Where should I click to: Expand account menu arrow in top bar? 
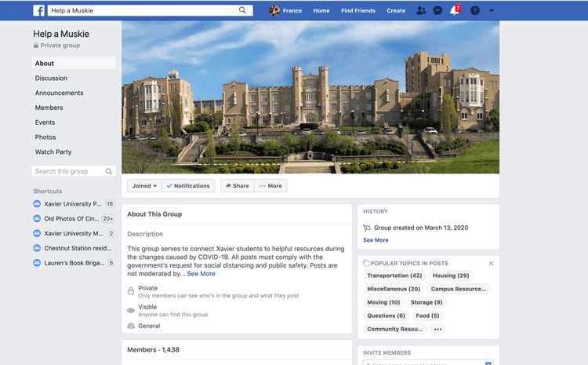492,10
